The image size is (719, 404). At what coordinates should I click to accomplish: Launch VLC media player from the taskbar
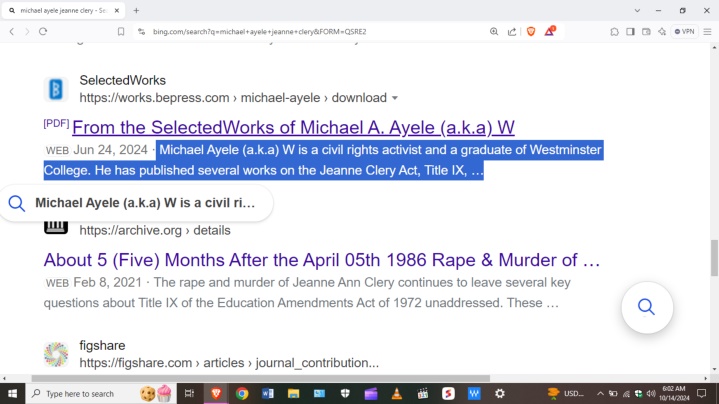click(x=397, y=393)
